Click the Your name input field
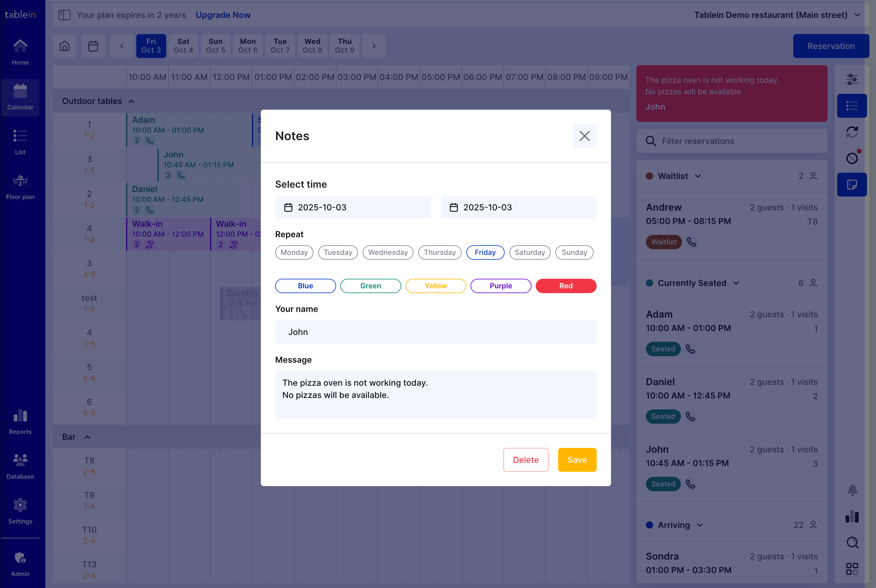 tap(435, 332)
